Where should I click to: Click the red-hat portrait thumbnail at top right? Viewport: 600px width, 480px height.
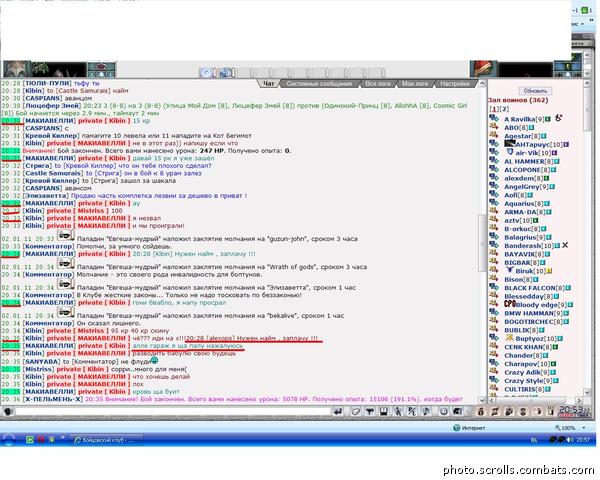click(x=484, y=69)
